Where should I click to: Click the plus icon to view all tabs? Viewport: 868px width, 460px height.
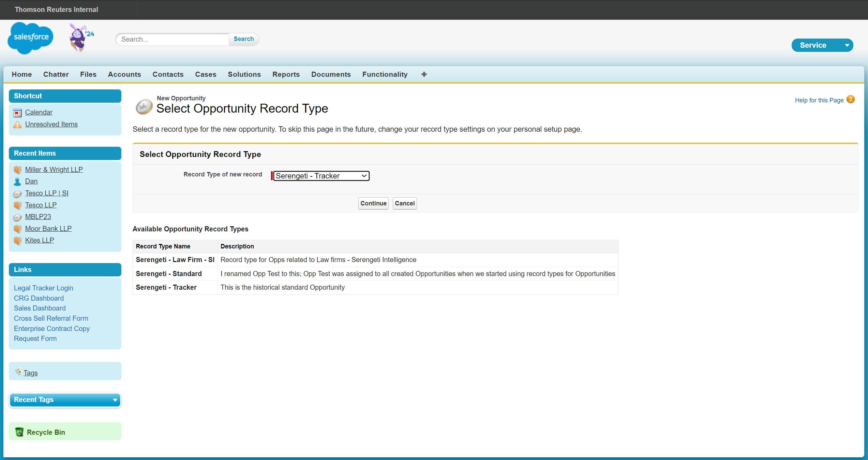(424, 74)
